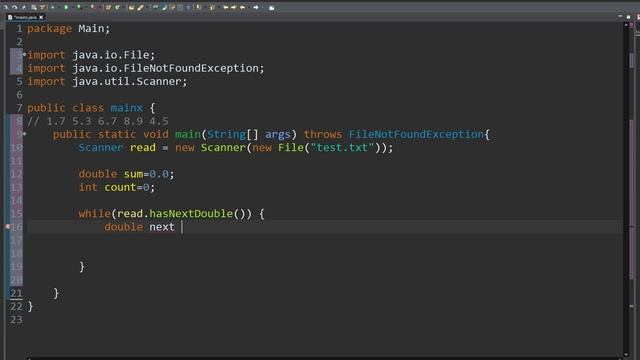The image size is (640, 360).
Task: Click the "test.txt" string literal
Action: click(x=342, y=147)
